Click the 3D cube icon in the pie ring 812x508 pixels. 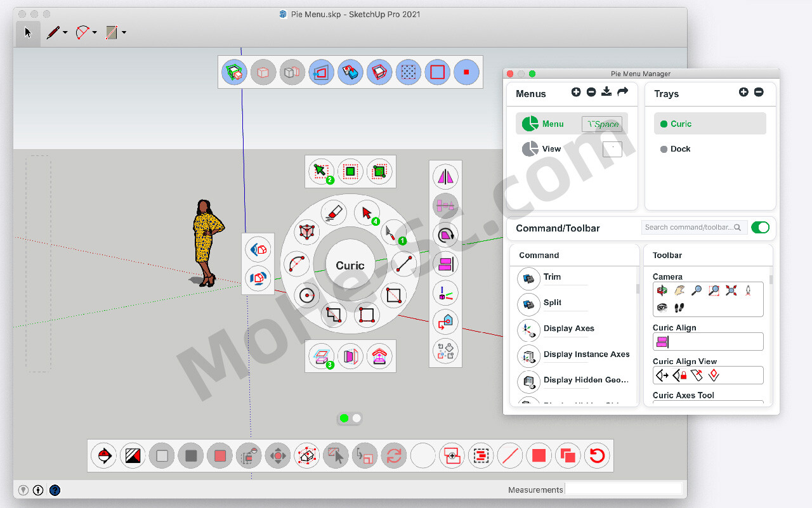click(x=308, y=232)
